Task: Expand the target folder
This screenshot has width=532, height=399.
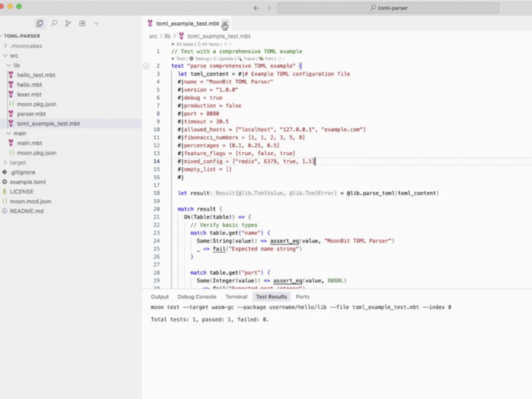Action: click(x=18, y=163)
